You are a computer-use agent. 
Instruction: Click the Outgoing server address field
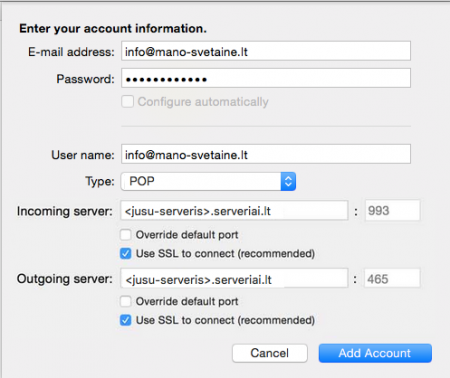pos(234,278)
